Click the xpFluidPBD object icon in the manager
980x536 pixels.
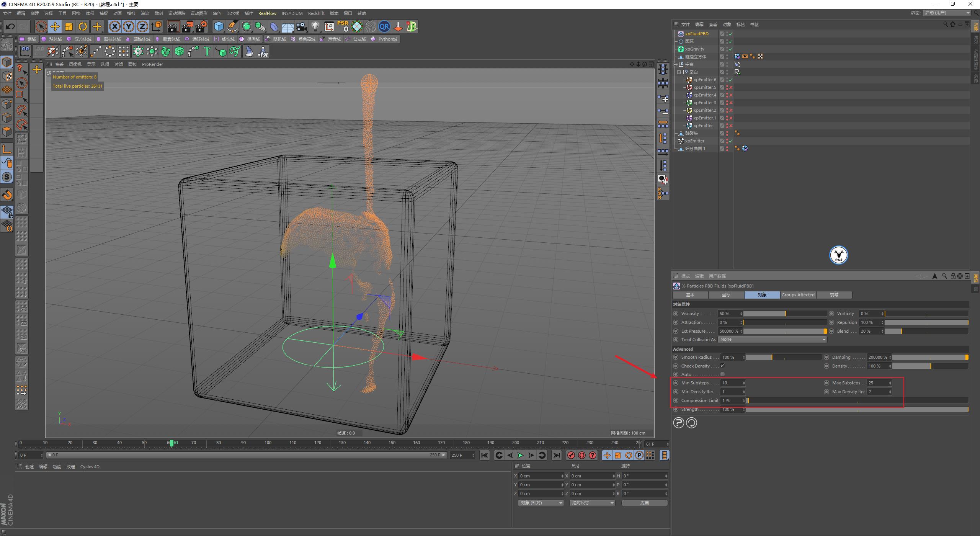pyautogui.click(x=681, y=34)
